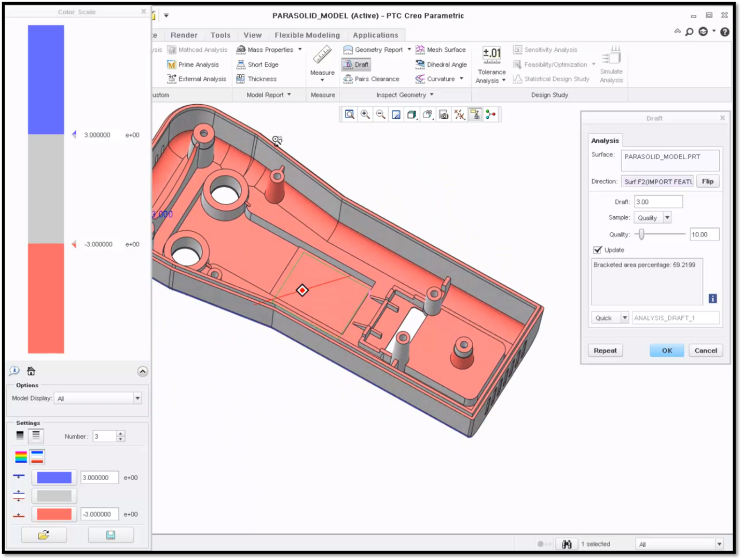Click the Draft analysis tool

click(x=356, y=64)
